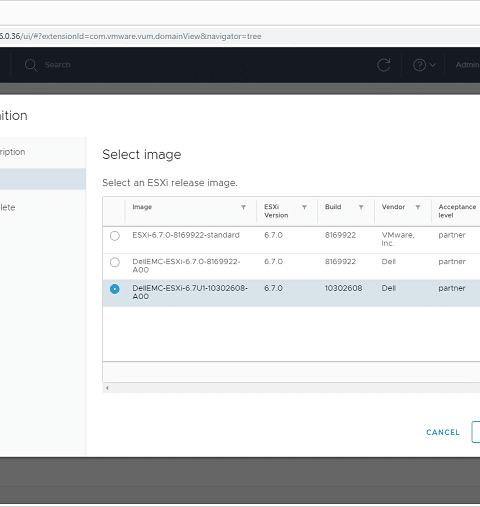Screen dimensions: 480x507
Task: Click ESXi-6.7.0-8169922-standard image name
Action: [x=186, y=235]
